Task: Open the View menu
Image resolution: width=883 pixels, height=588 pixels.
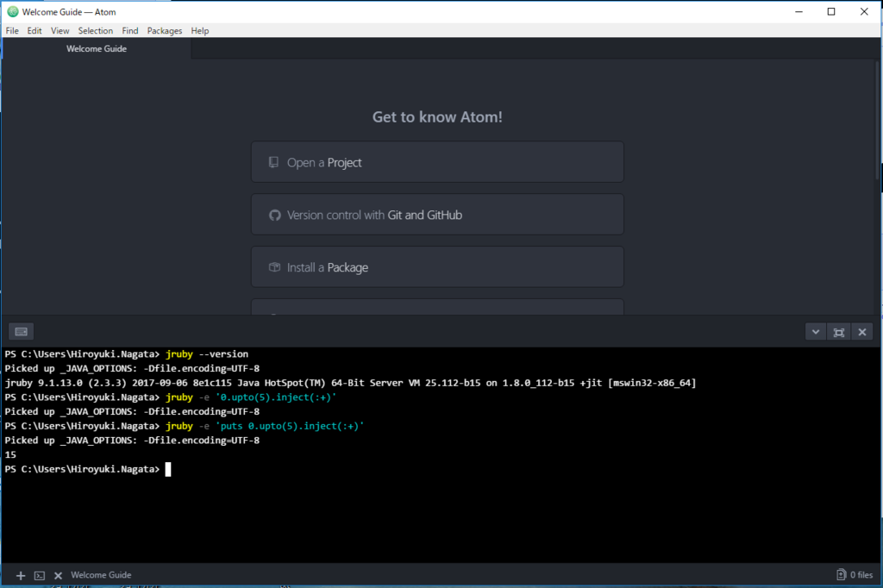Action: (x=59, y=31)
